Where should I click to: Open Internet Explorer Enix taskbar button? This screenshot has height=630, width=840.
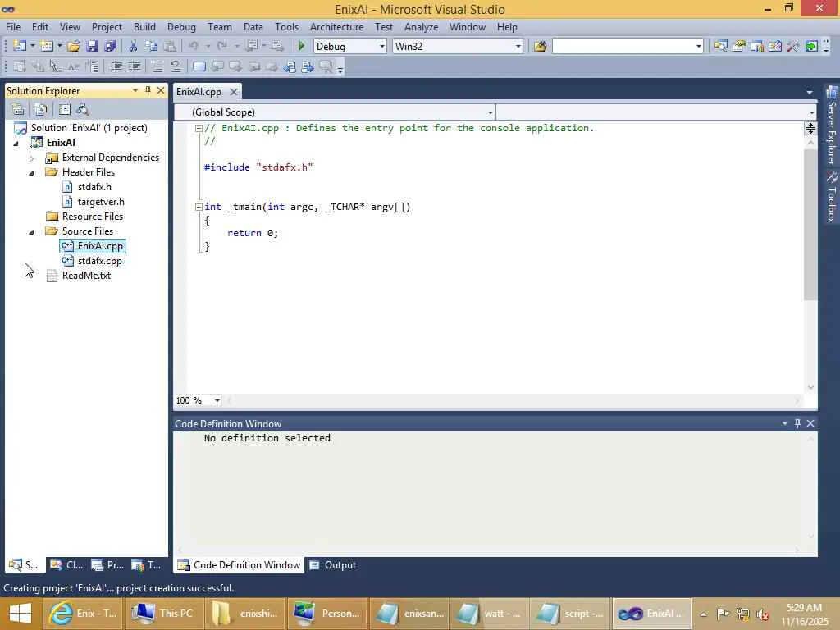click(x=82, y=614)
